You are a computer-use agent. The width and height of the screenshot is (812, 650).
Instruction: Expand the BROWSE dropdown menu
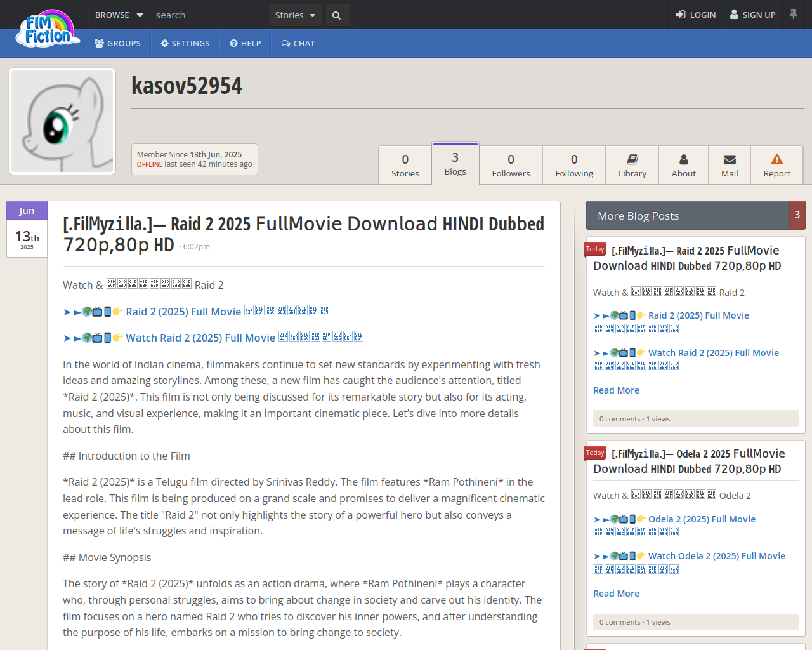click(119, 15)
